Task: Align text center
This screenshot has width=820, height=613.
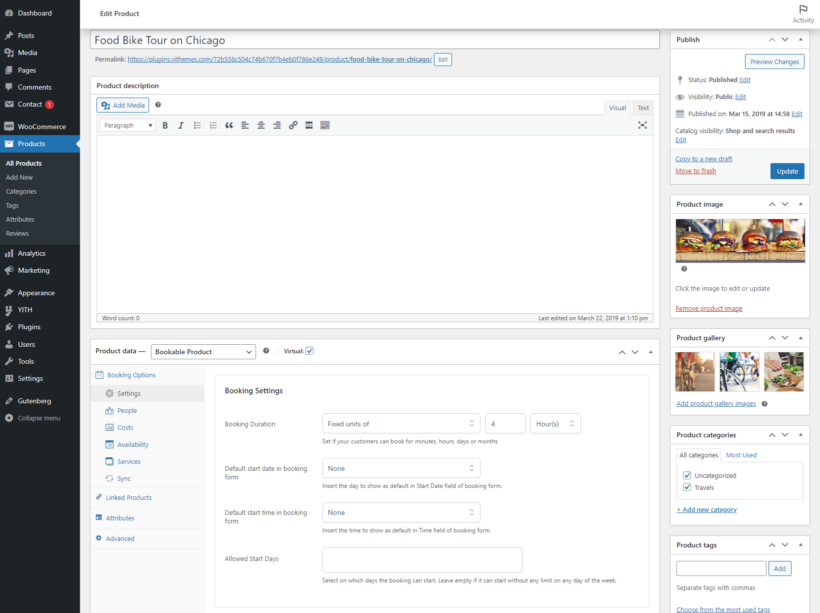Action: coord(261,125)
